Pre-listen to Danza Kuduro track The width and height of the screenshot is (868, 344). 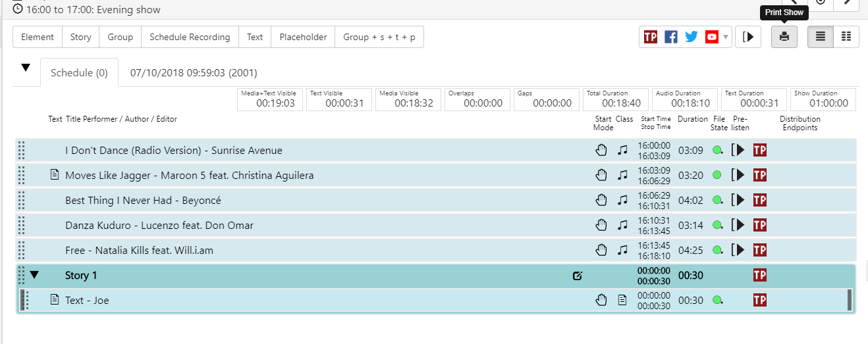(738, 225)
